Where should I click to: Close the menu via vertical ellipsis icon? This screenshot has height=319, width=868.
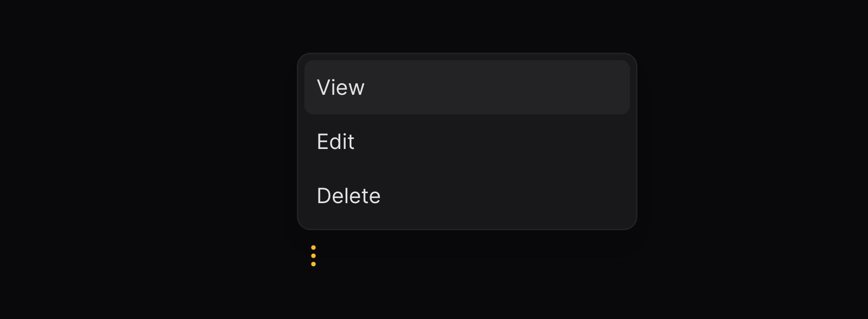click(313, 256)
